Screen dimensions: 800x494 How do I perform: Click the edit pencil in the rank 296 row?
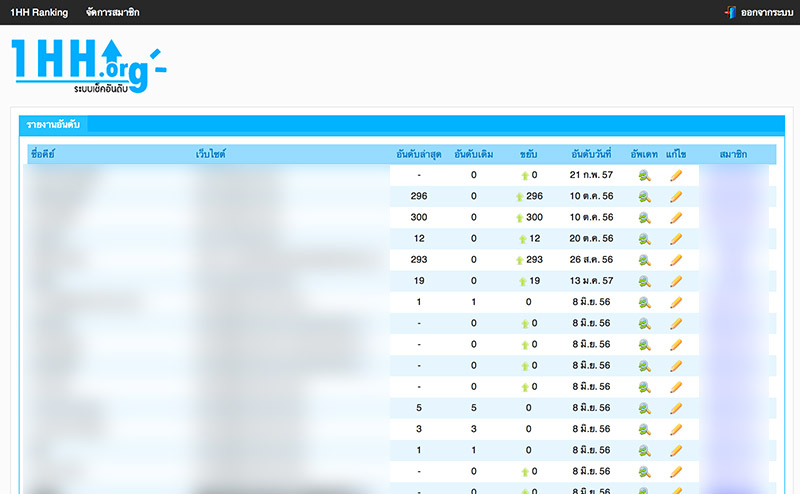click(676, 196)
